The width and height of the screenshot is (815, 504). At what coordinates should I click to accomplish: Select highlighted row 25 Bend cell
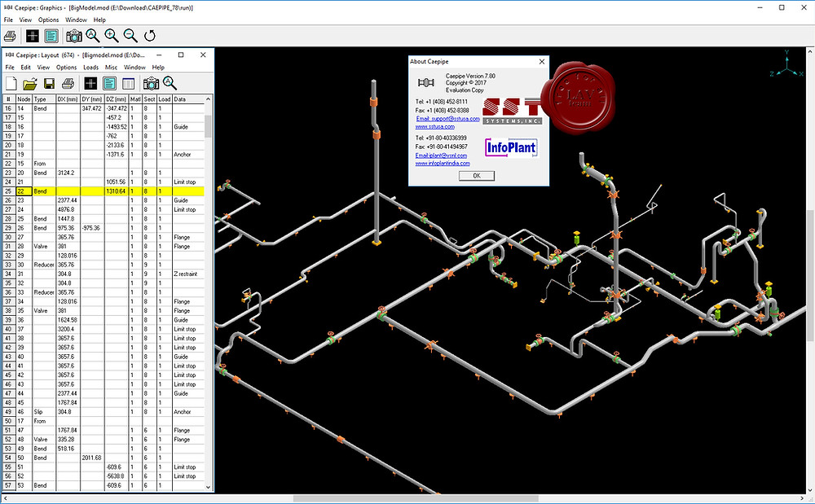[x=44, y=191]
